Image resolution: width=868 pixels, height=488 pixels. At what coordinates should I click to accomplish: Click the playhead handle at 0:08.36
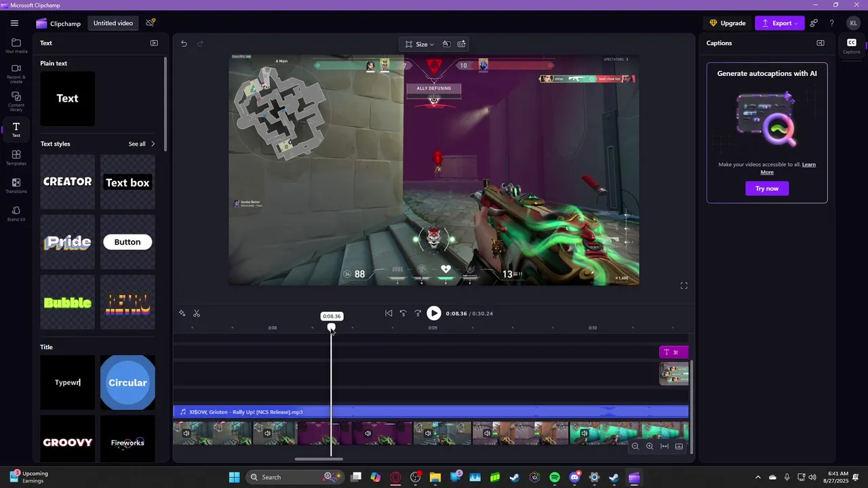332,327
